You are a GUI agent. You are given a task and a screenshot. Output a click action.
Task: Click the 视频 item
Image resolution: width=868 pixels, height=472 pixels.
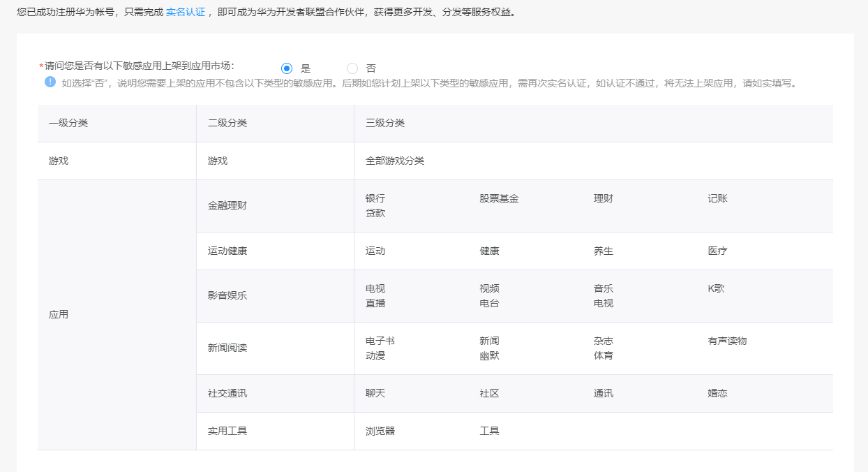(489, 288)
